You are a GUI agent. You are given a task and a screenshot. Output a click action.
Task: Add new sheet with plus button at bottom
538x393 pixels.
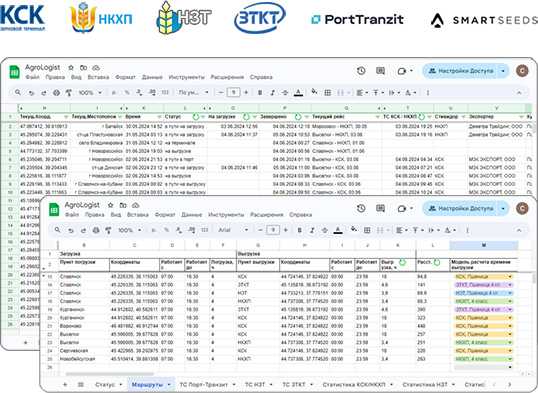[x=65, y=384]
